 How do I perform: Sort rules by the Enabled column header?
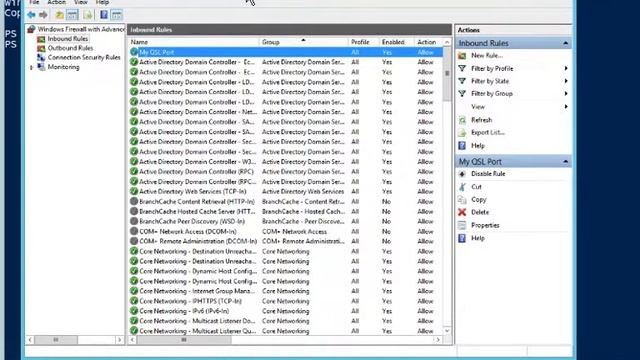pos(396,42)
